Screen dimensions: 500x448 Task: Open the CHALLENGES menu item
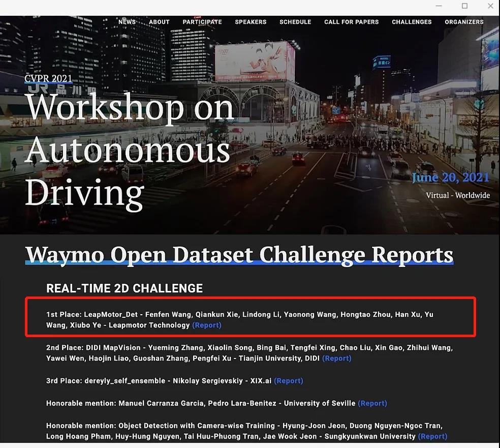(412, 22)
